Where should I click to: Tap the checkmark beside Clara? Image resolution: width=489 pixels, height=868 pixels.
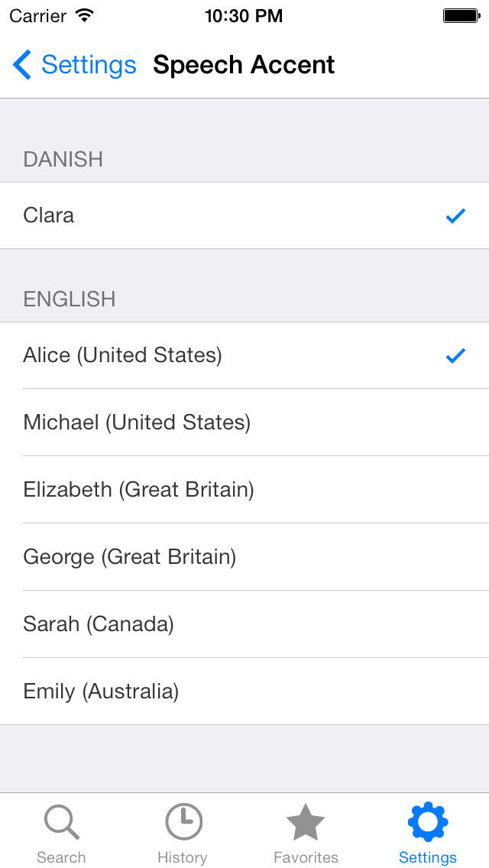coord(455,216)
